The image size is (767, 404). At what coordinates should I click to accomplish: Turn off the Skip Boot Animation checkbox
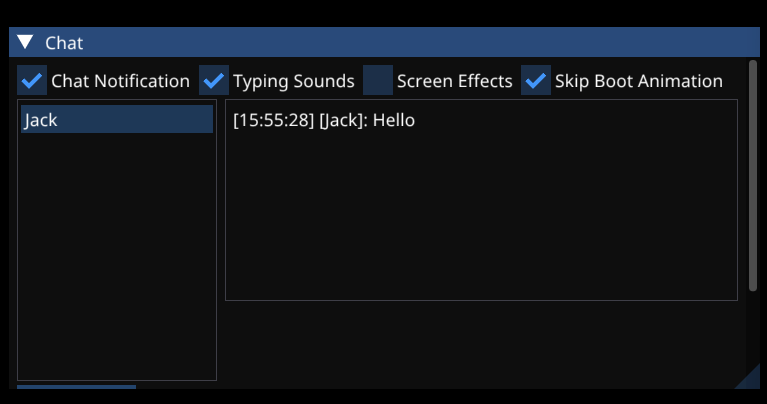[536, 81]
